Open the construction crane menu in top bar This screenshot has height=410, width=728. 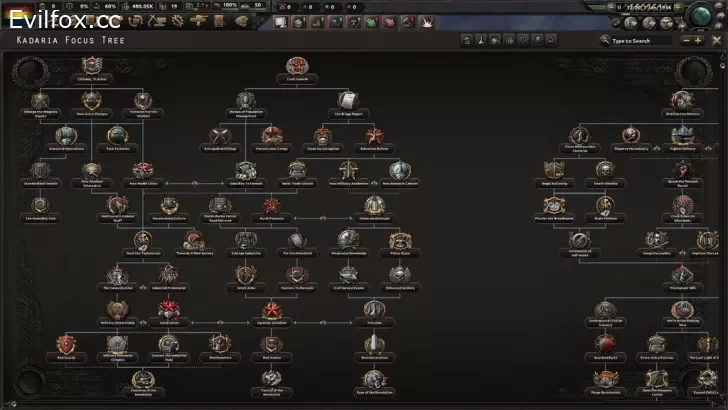click(x=156, y=20)
